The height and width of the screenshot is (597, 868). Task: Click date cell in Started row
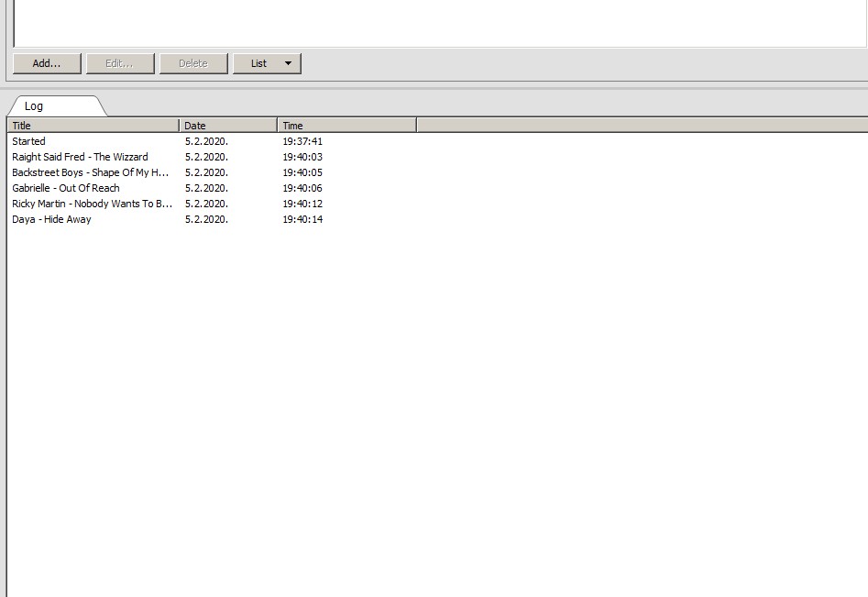tap(206, 141)
